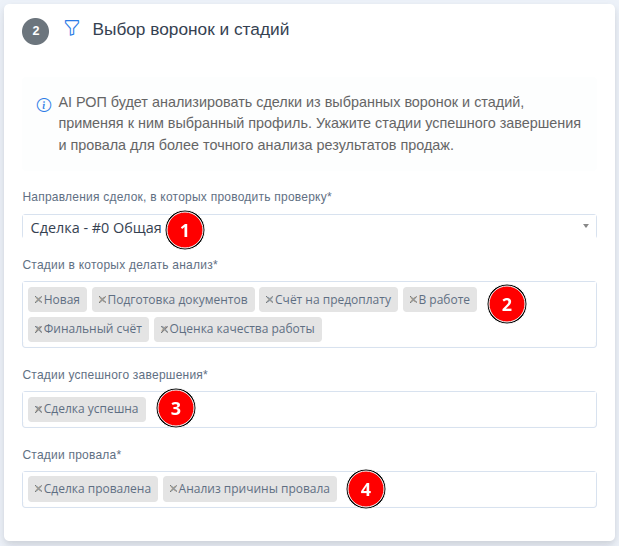Remove 'Счёт на предоплату' tag
619x546 pixels.
268,299
